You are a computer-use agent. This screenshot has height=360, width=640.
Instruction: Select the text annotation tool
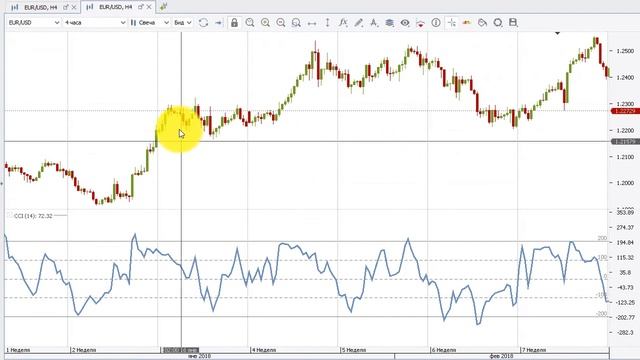[x=374, y=23]
